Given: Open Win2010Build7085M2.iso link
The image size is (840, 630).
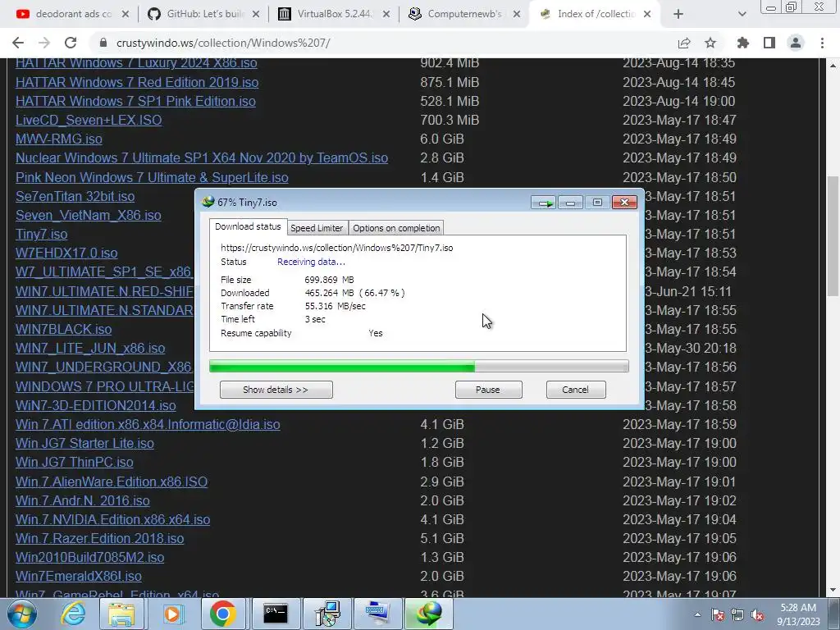Looking at the screenshot, I should (x=89, y=557).
